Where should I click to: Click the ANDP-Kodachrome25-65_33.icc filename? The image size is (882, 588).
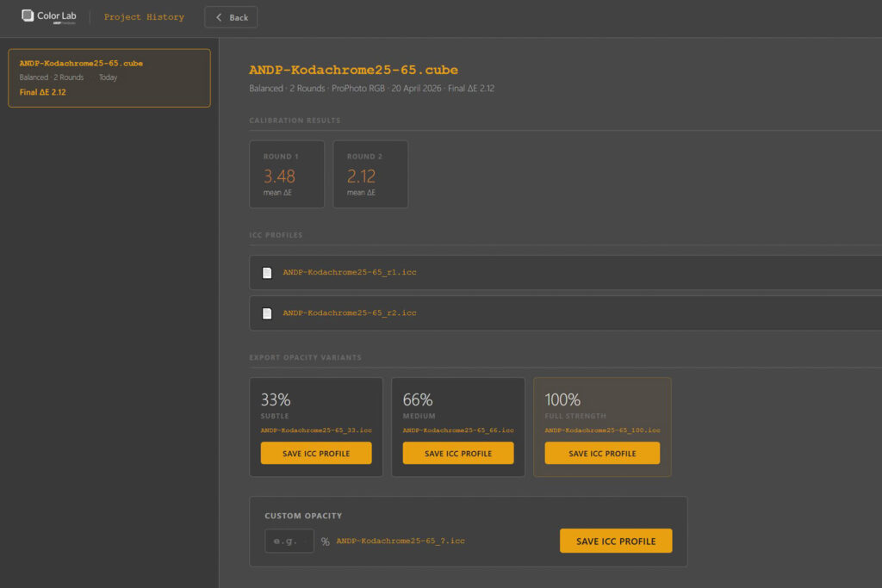coord(316,430)
